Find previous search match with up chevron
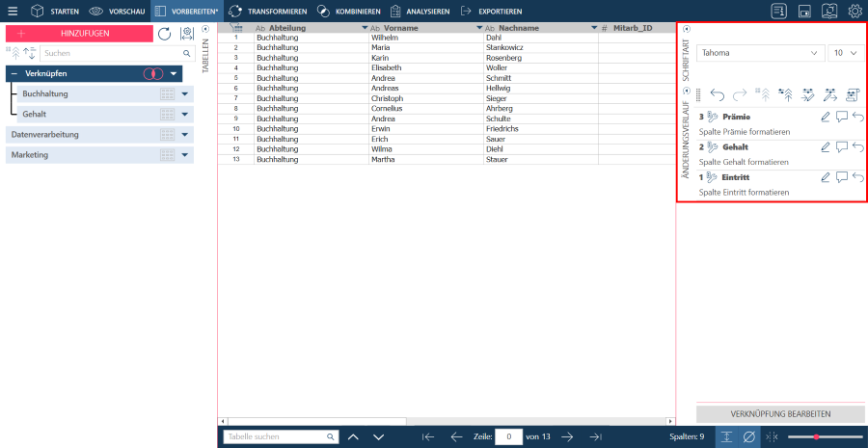The width and height of the screenshot is (868, 448). (x=353, y=437)
